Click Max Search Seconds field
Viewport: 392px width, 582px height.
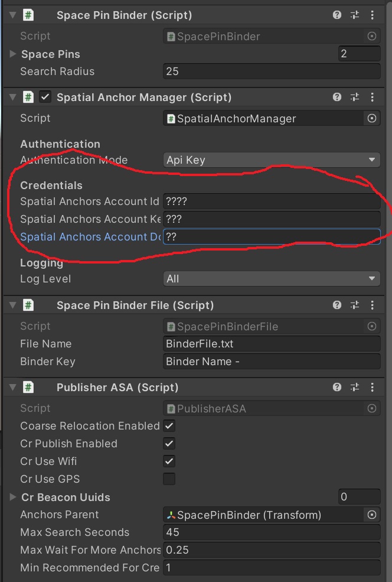tap(272, 532)
